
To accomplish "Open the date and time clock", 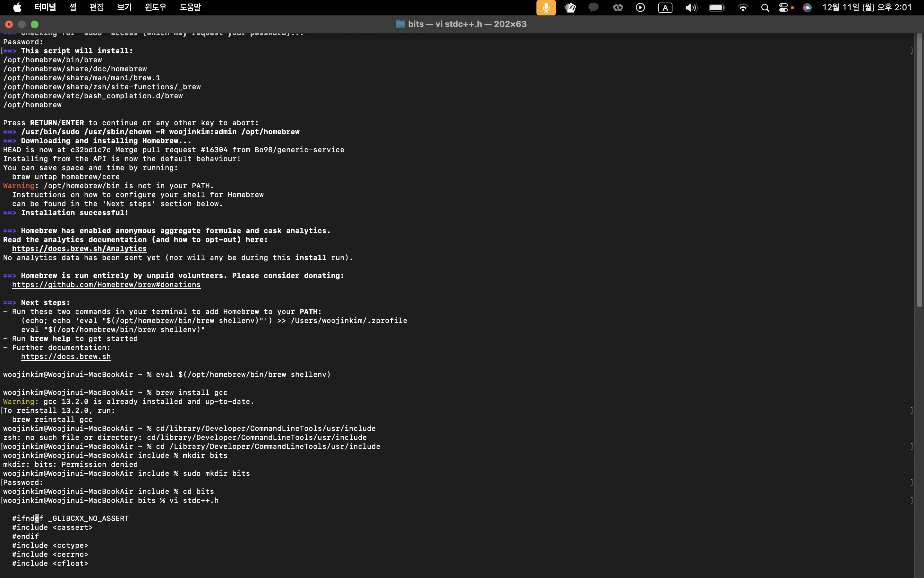I will point(867,7).
